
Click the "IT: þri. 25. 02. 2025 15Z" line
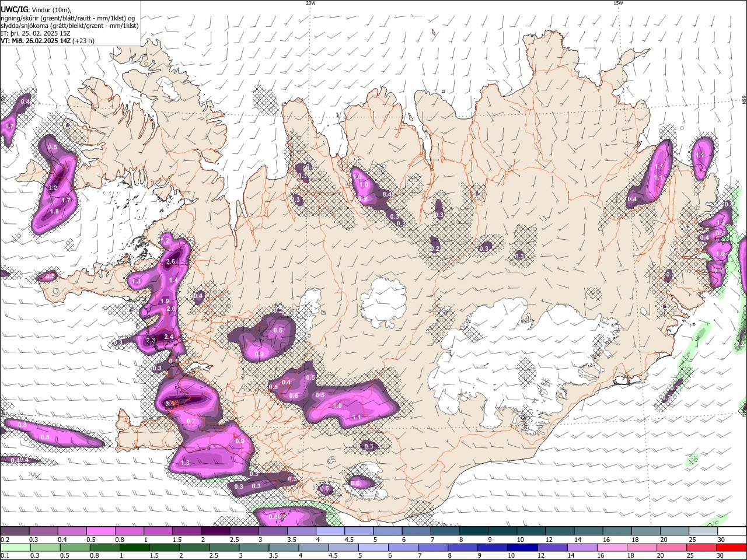coord(35,33)
